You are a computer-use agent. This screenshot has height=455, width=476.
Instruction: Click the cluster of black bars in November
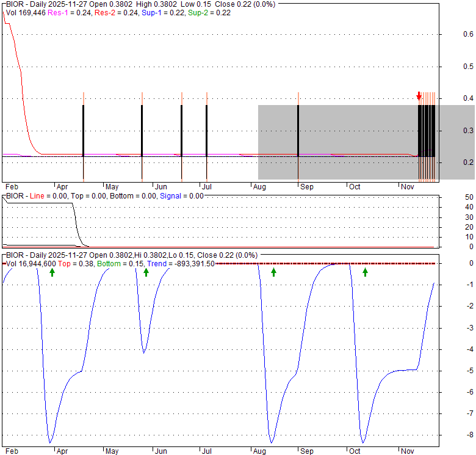[x=427, y=131]
